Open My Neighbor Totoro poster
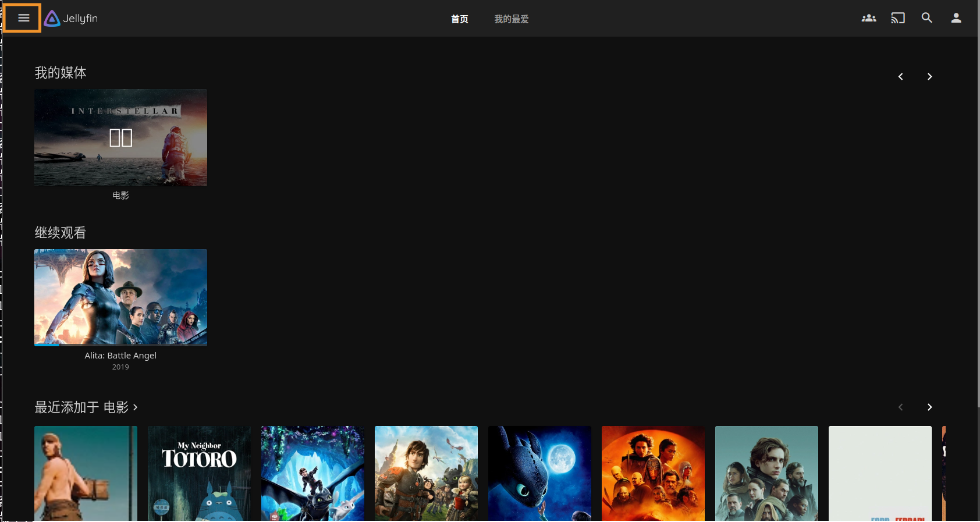This screenshot has height=522, width=980. click(x=199, y=474)
